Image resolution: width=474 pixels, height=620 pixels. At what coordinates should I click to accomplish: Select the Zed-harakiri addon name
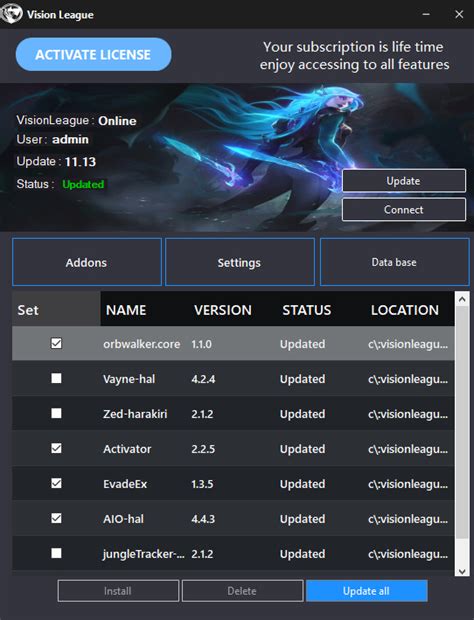(x=135, y=414)
